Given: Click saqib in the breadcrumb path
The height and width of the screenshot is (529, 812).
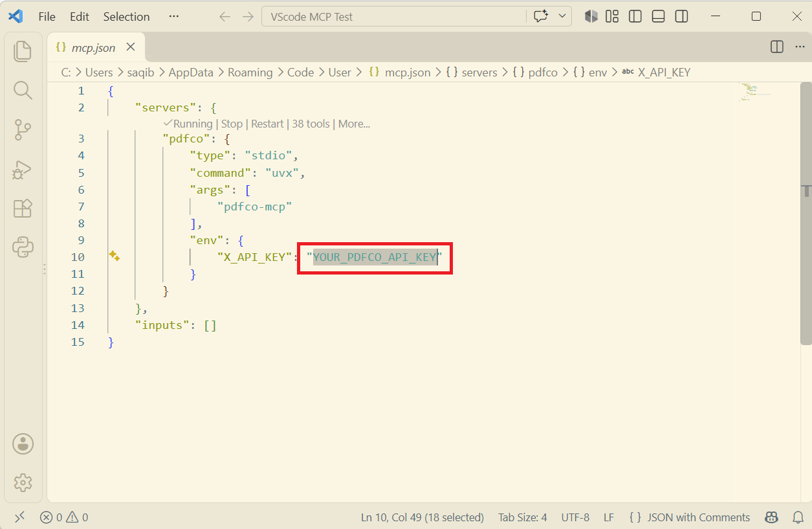Looking at the screenshot, I should point(140,73).
